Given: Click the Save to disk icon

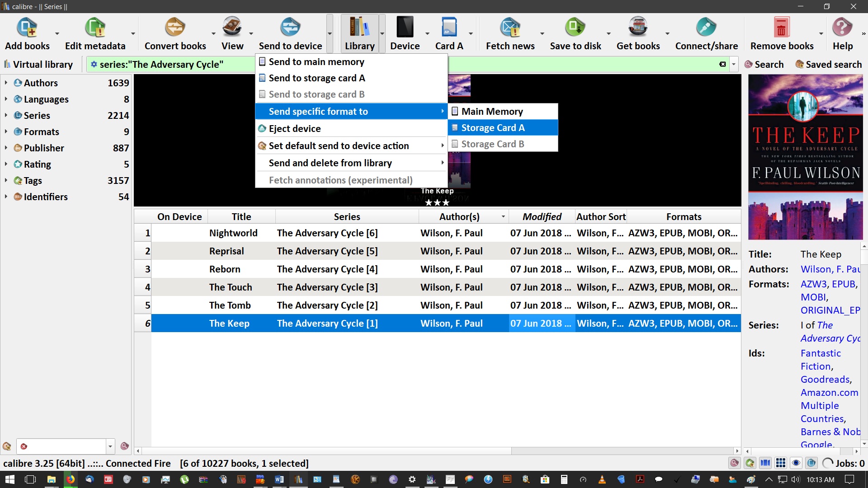Looking at the screenshot, I should pos(575,28).
